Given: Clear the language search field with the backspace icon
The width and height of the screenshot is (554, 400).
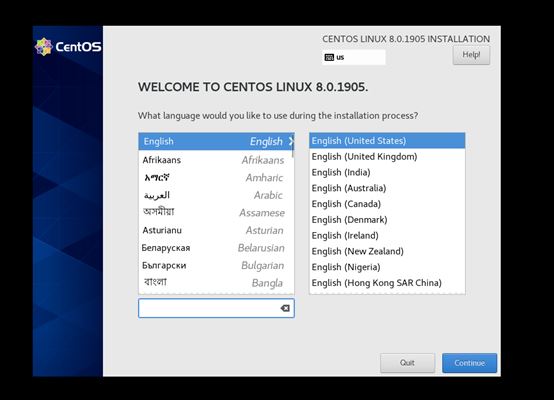Looking at the screenshot, I should pyautogui.click(x=285, y=308).
